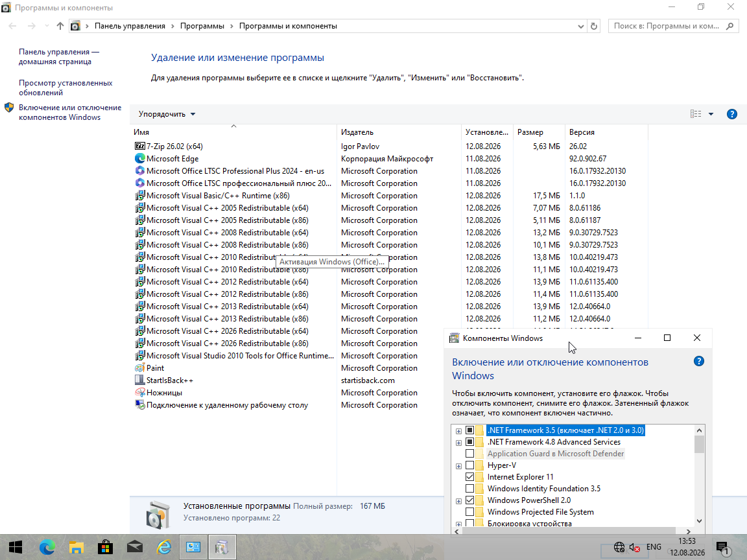Click the search magnifier icon
This screenshot has width=747, height=560.
tap(730, 26)
